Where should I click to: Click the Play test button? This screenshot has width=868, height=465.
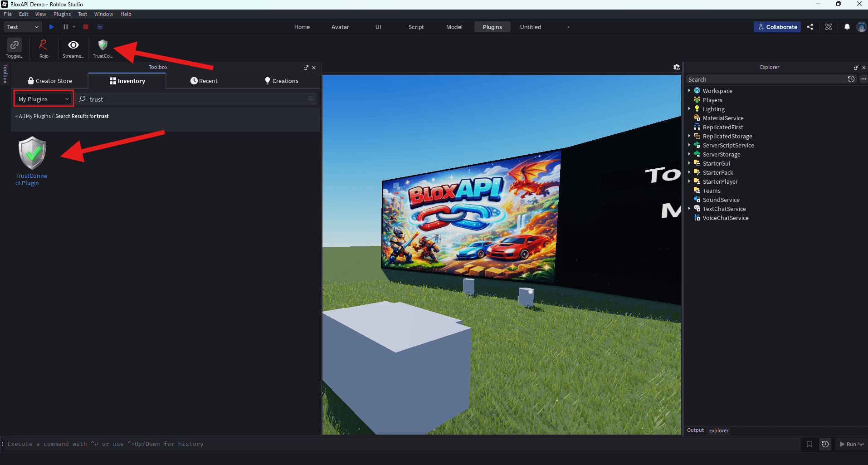point(51,27)
